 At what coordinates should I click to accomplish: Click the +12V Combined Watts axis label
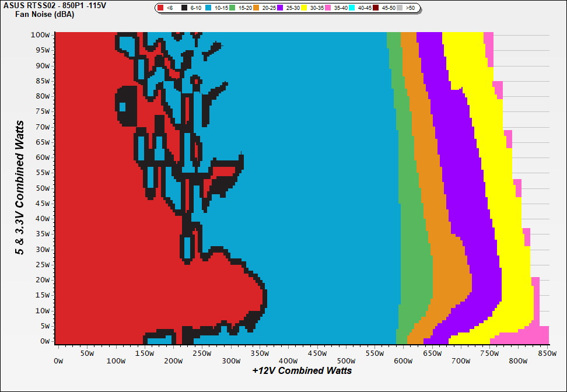pos(302,370)
